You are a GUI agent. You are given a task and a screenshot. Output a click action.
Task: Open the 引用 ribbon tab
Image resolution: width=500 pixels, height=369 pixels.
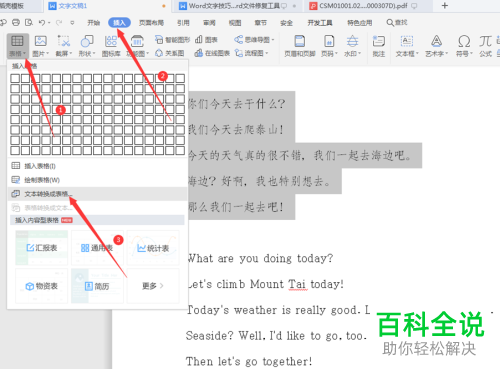tap(183, 23)
